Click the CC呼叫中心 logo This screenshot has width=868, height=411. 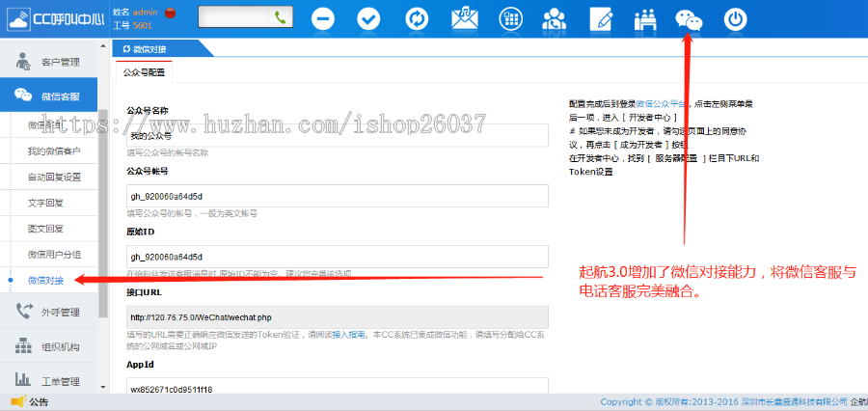pos(55,20)
